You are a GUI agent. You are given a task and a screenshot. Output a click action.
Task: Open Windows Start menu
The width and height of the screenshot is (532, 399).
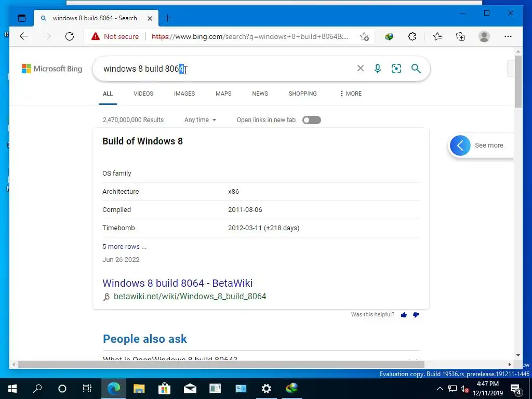coord(12,389)
